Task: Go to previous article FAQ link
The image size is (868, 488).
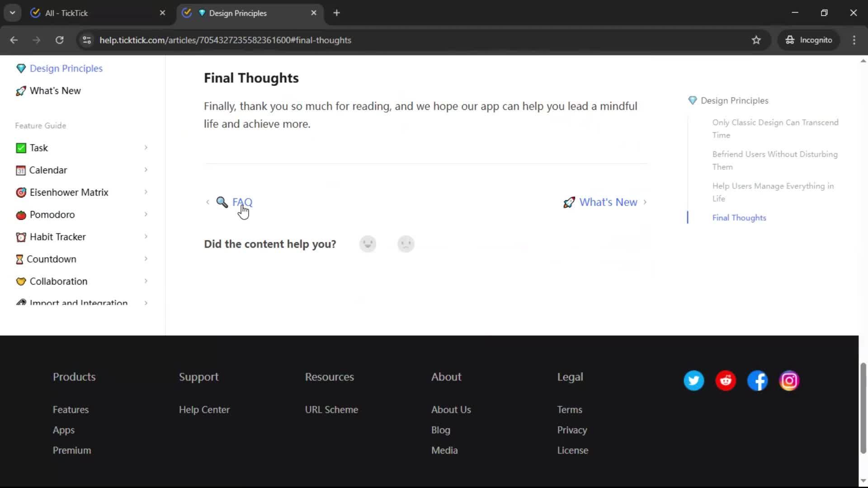Action: click(x=242, y=202)
